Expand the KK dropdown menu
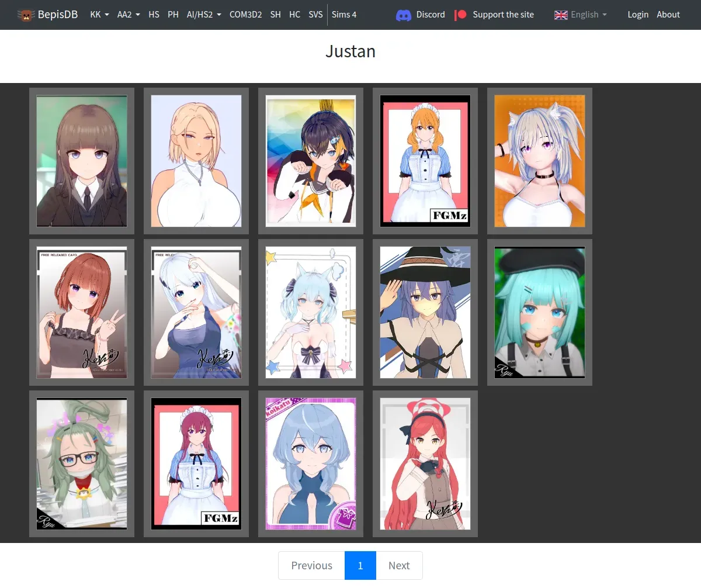Image resolution: width=701 pixels, height=588 pixels. pyautogui.click(x=99, y=15)
